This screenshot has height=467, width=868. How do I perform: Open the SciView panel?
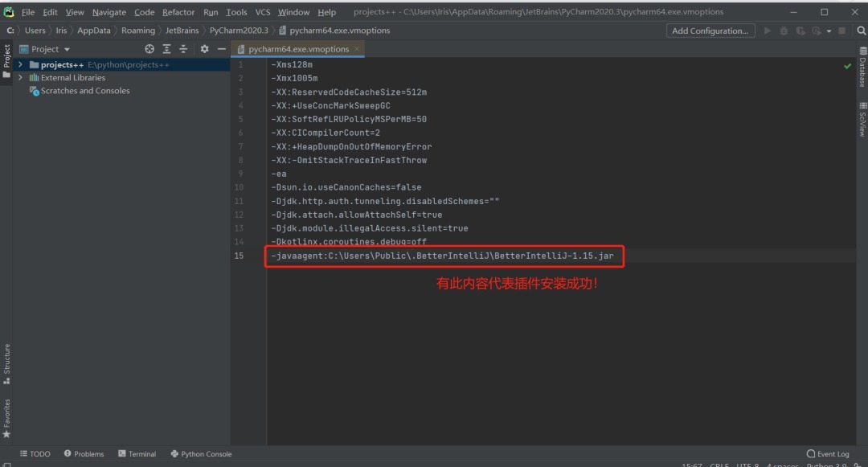pos(862,121)
